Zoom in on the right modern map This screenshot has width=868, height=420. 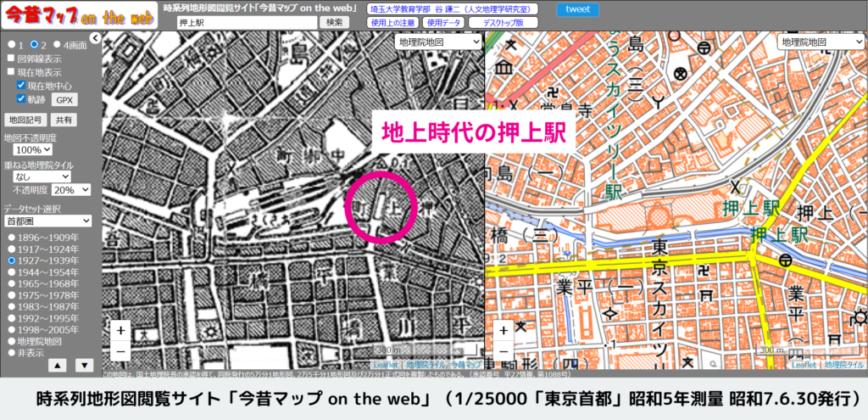(x=502, y=330)
